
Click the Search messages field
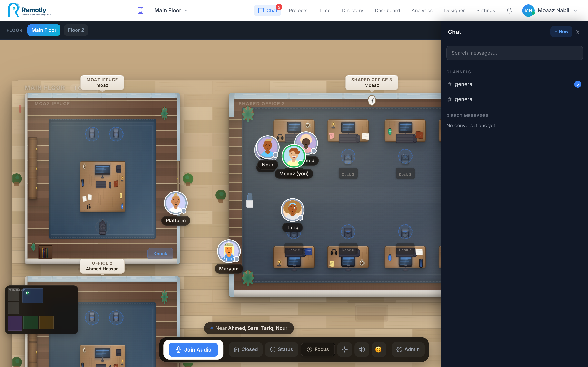pos(514,53)
